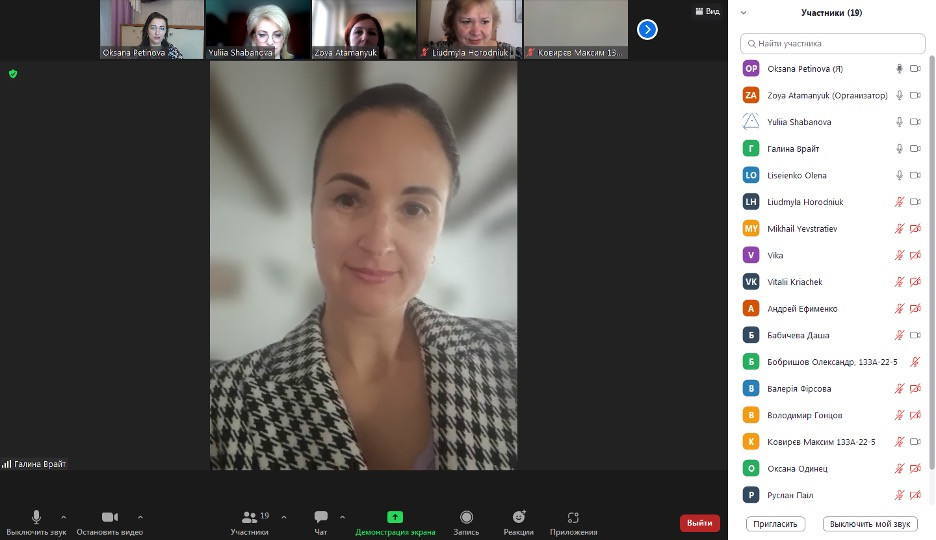Open Приложения apps icon
This screenshot has height=540, width=936.
573,517
